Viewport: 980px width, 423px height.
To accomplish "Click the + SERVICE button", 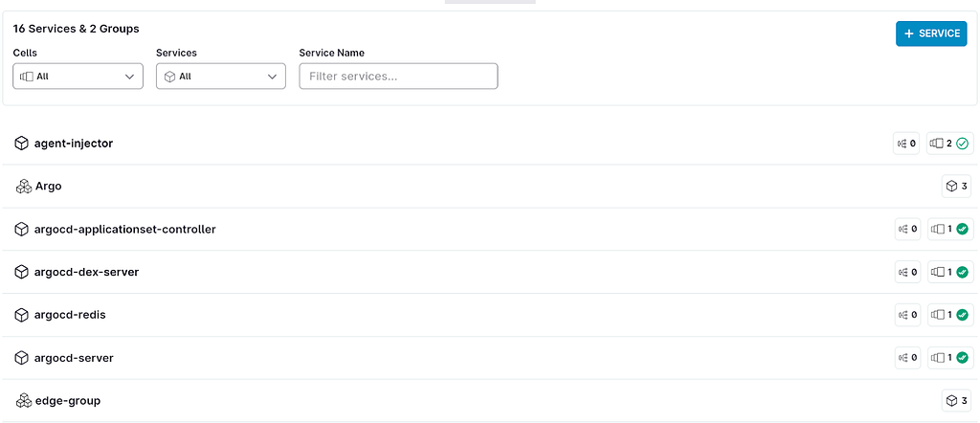I will pyautogui.click(x=931, y=33).
